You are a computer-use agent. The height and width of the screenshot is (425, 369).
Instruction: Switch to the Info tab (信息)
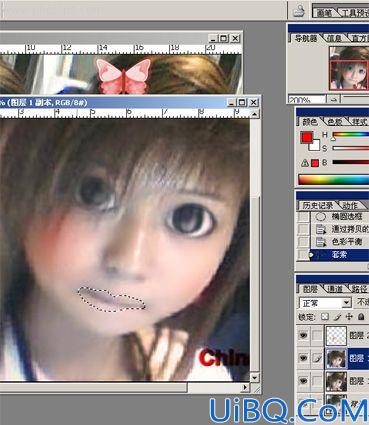click(x=334, y=38)
